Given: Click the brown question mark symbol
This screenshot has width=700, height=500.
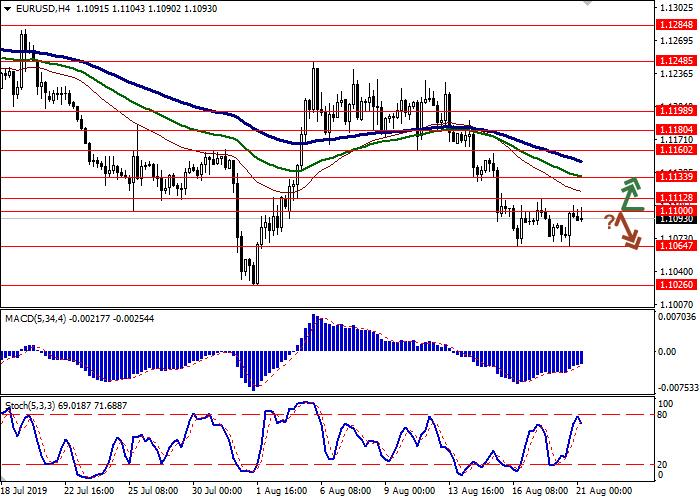Looking at the screenshot, I should tap(609, 221).
